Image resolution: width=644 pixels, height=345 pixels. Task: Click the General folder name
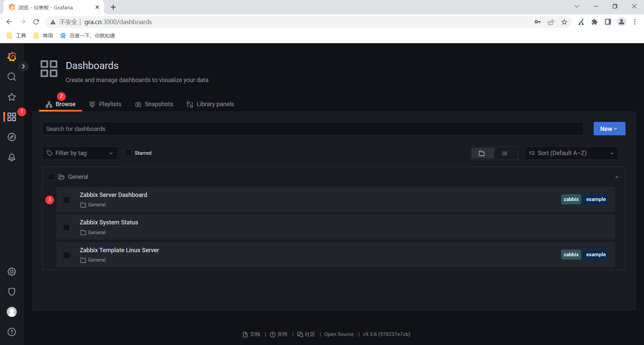tap(78, 177)
